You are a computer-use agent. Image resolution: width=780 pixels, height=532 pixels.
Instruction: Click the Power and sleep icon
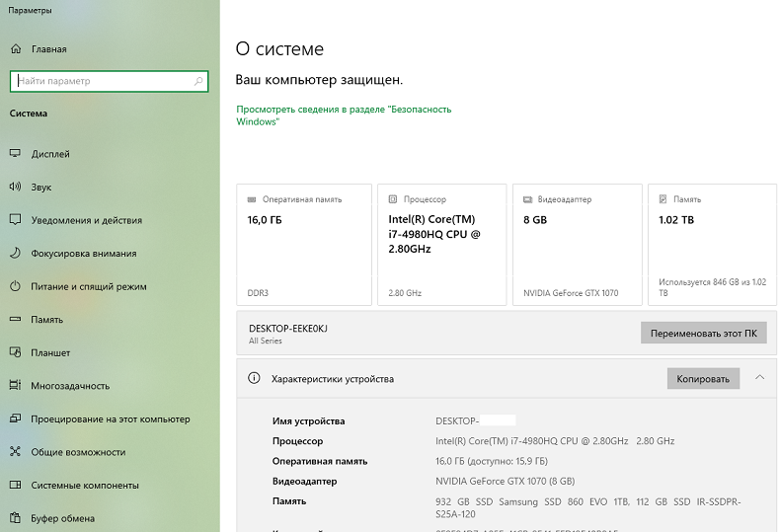[15, 286]
